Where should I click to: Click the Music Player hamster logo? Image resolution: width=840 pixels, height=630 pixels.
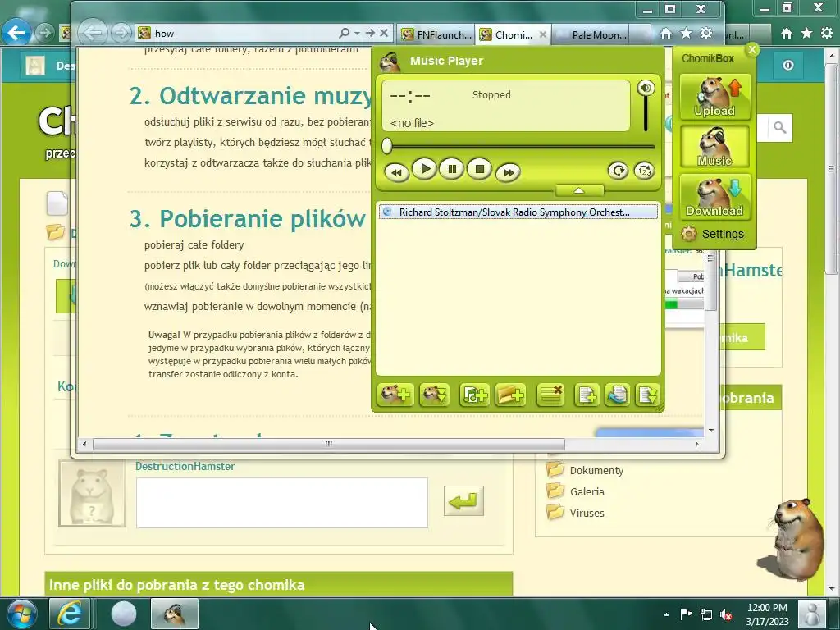pyautogui.click(x=390, y=62)
